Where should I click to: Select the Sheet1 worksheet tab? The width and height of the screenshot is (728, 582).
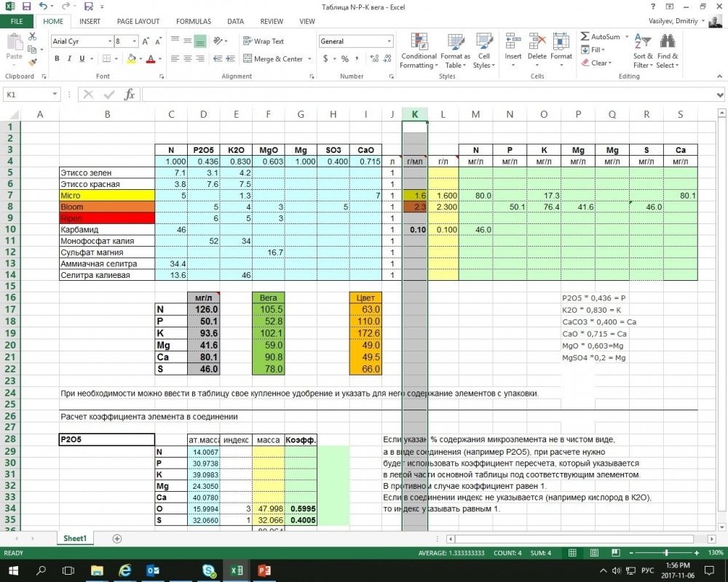[75, 538]
